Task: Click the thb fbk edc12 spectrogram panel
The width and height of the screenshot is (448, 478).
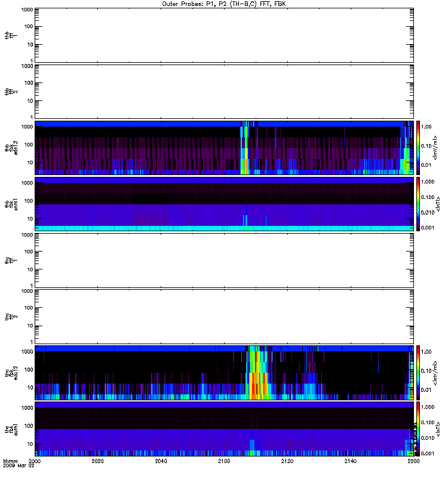Action: pyautogui.click(x=224, y=148)
